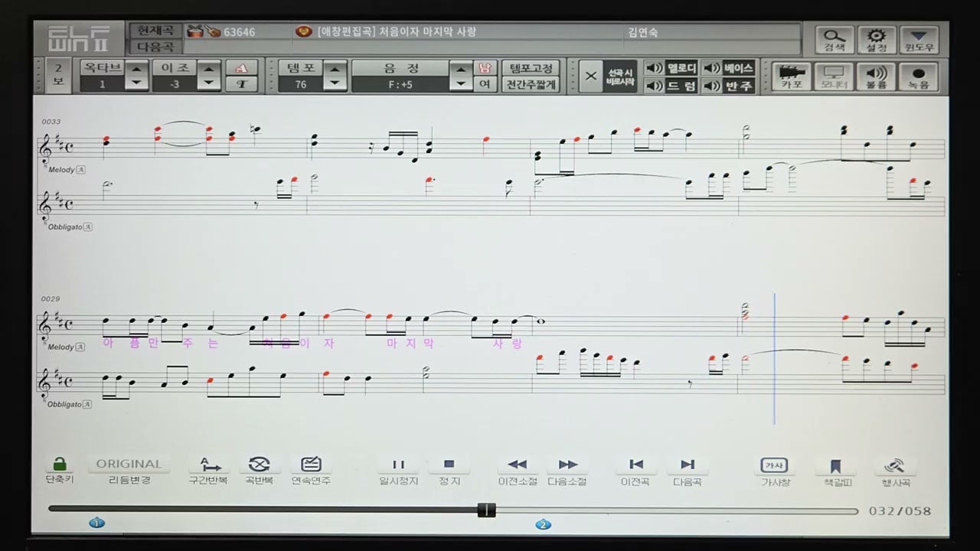Click Melody staff icon at measure 0033

tap(81, 169)
